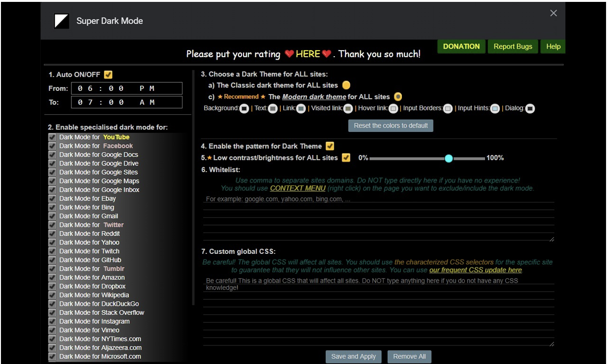Screen dimensions: 607x364
Task: Toggle Dark Mode for Yahoo checkbox
Action: [52, 243]
